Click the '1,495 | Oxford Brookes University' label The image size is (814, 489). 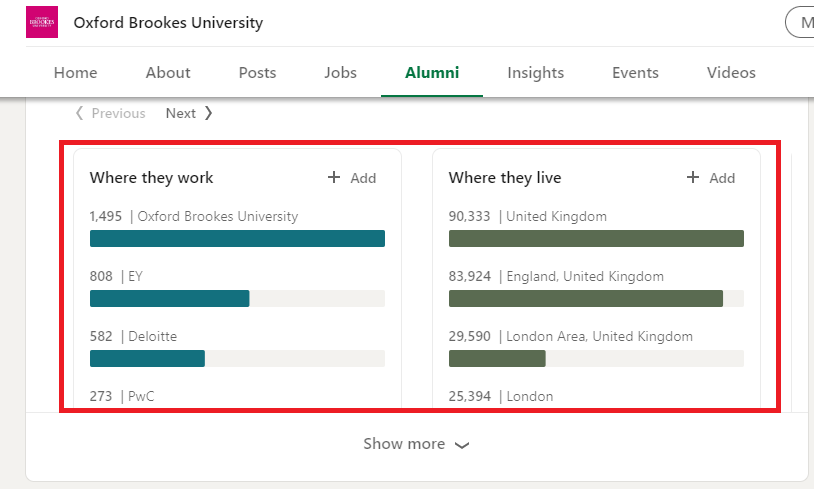[x=194, y=216]
